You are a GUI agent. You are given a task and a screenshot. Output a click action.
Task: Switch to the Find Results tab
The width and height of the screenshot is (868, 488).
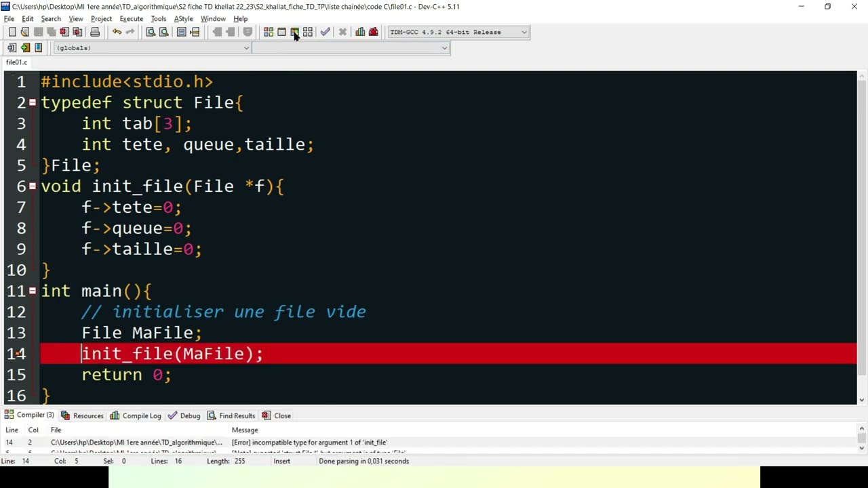231,415
